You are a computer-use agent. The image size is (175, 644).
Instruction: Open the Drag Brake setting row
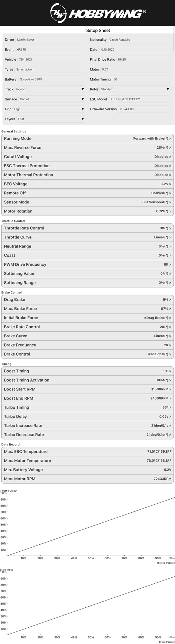pyautogui.click(x=87, y=300)
